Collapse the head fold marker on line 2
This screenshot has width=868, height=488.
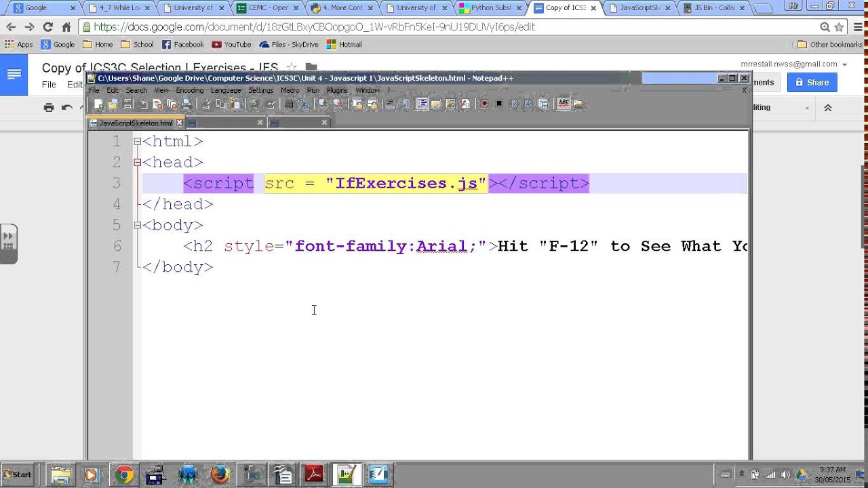tap(137, 163)
